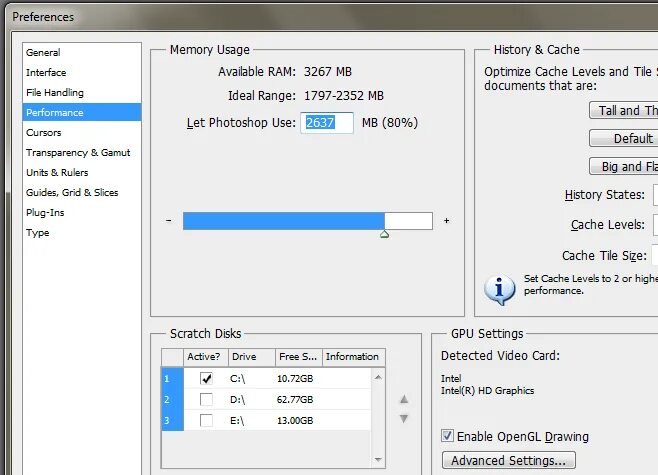The height and width of the screenshot is (475, 658).
Task: Click the Information column header
Action: pyautogui.click(x=354, y=357)
